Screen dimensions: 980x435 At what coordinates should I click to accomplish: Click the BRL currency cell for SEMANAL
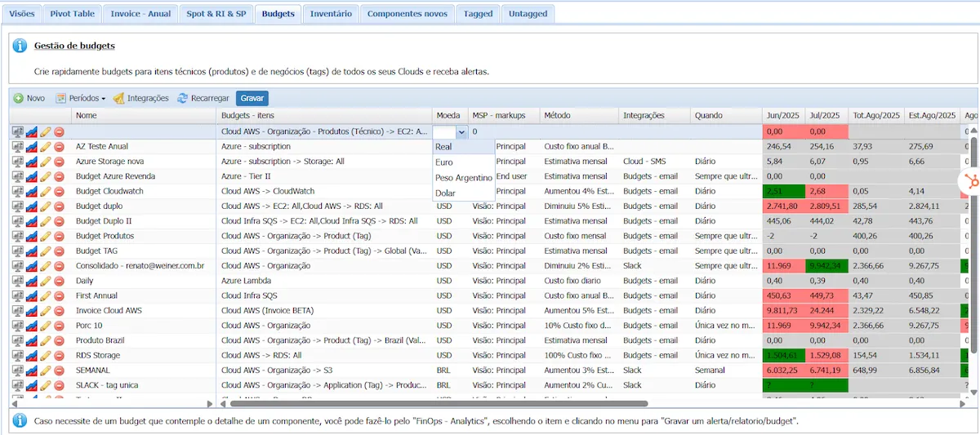point(450,371)
